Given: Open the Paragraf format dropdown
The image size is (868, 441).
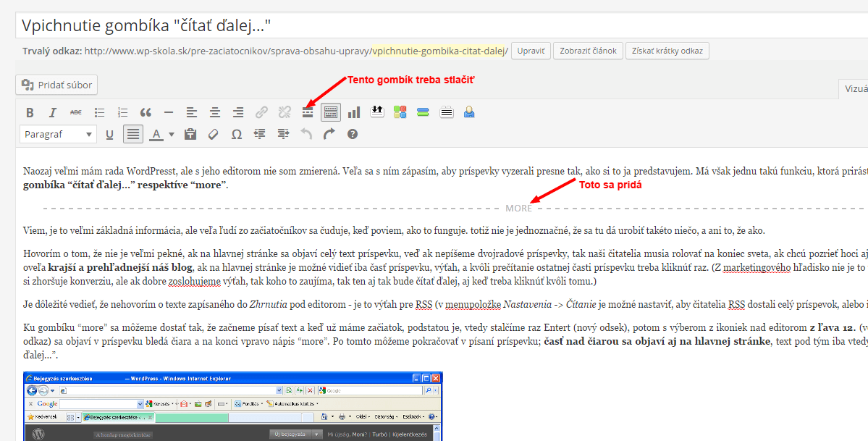Looking at the screenshot, I should (x=58, y=135).
